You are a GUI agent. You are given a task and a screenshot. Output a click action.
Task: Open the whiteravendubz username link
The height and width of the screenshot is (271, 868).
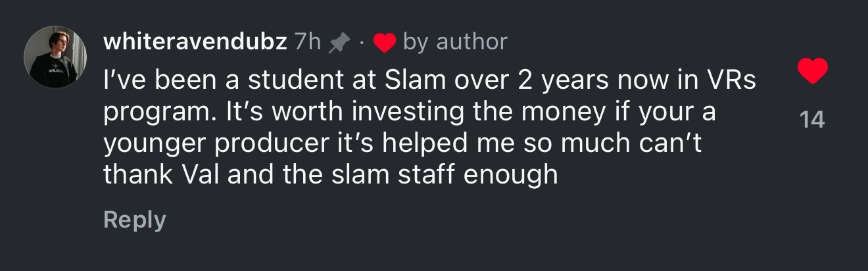pos(195,42)
